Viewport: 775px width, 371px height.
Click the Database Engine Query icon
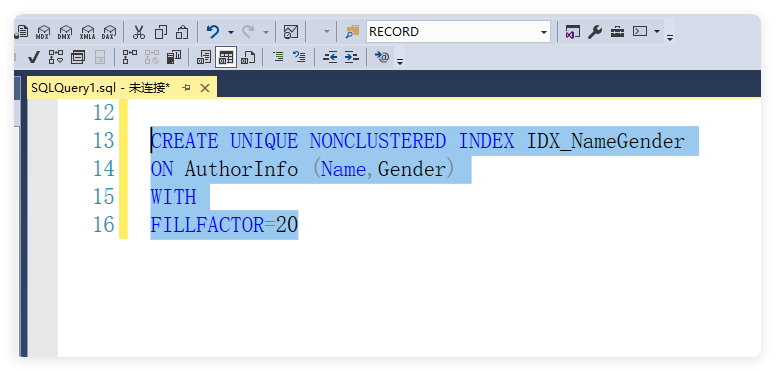coord(22,32)
